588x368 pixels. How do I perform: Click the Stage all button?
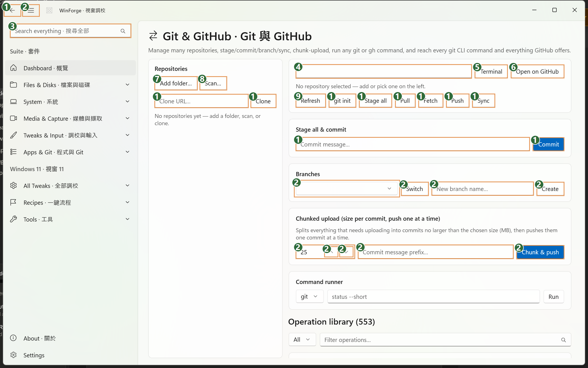tap(375, 101)
